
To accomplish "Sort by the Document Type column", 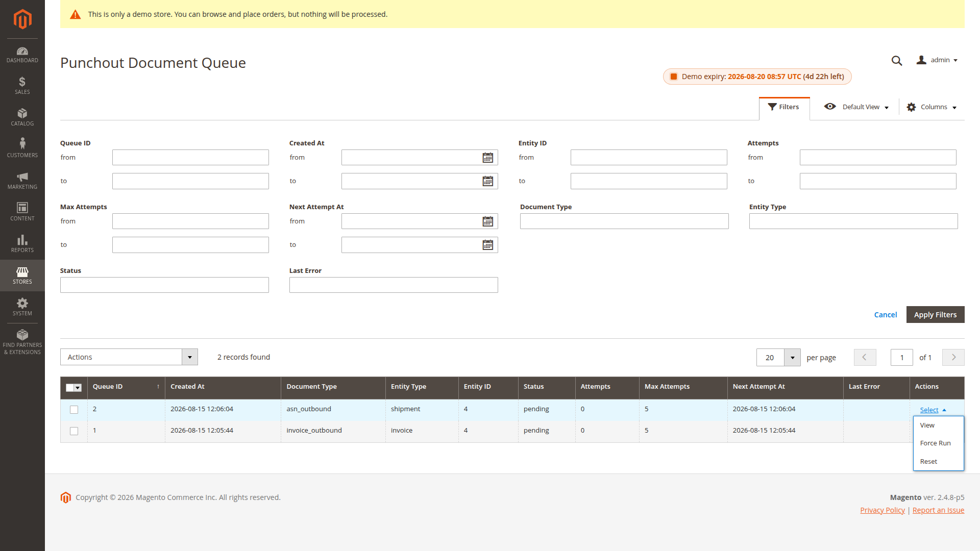I will 333,387.
